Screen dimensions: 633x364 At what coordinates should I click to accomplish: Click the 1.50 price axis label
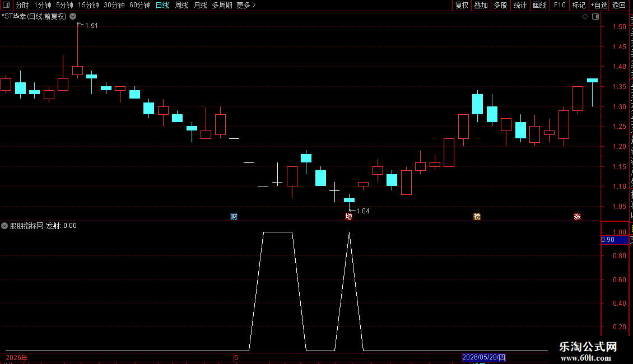click(x=620, y=27)
